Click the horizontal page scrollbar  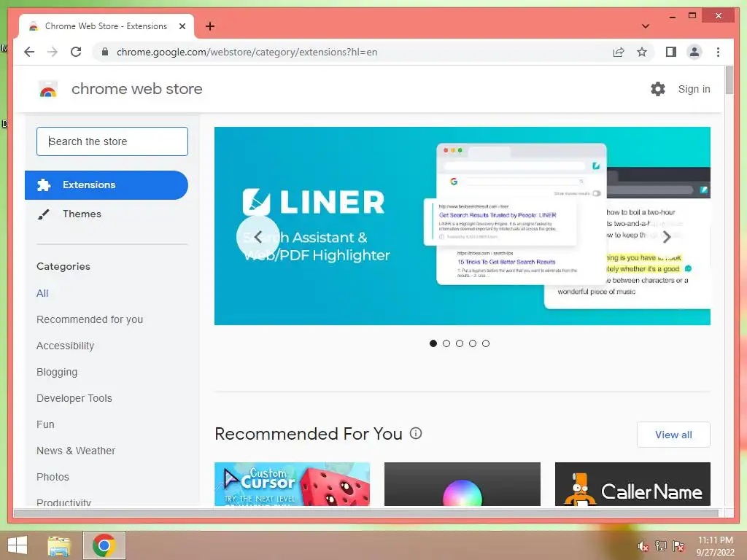pyautogui.click(x=365, y=513)
